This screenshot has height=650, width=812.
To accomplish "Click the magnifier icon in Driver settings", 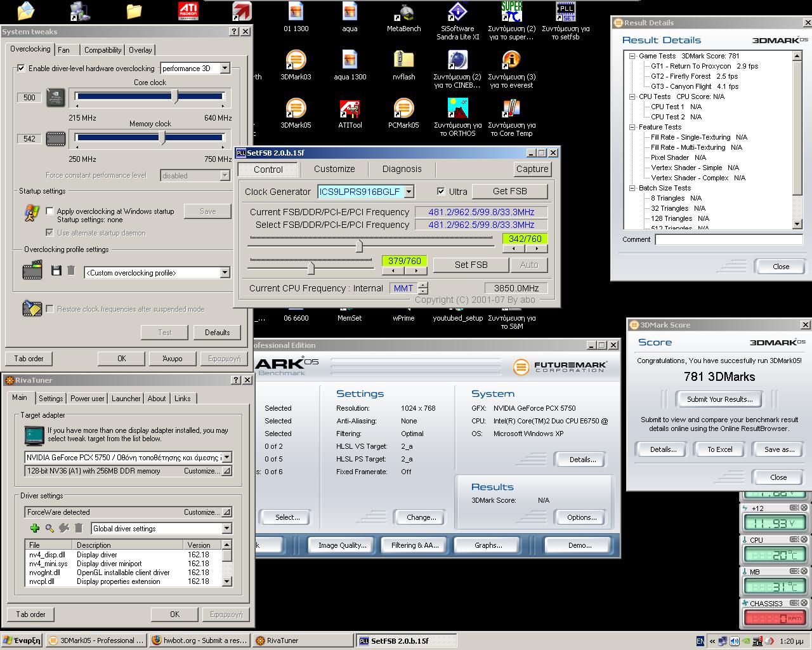I will pyautogui.click(x=49, y=528).
